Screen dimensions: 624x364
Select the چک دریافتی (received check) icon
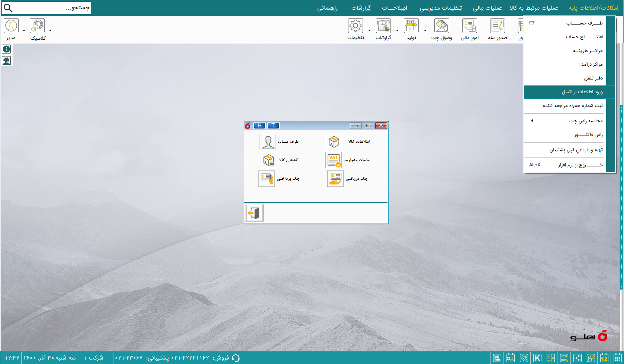(335, 178)
